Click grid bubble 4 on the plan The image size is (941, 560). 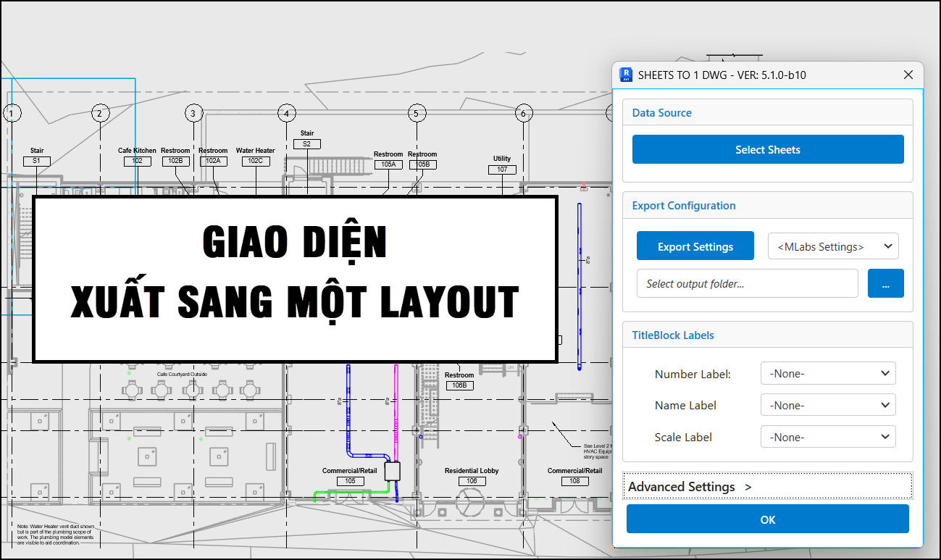coord(287,113)
